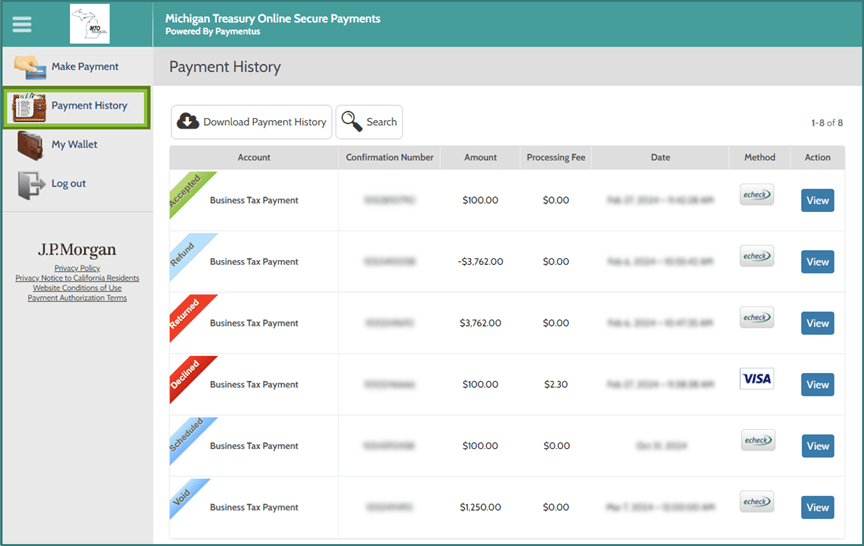Click the Confirmation Number column header
The width and height of the screenshot is (864, 546).
coord(390,158)
